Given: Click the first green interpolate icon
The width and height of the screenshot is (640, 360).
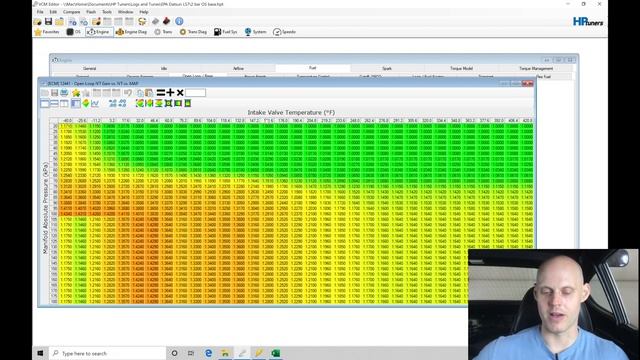Looking at the screenshot, I should click(140, 104).
